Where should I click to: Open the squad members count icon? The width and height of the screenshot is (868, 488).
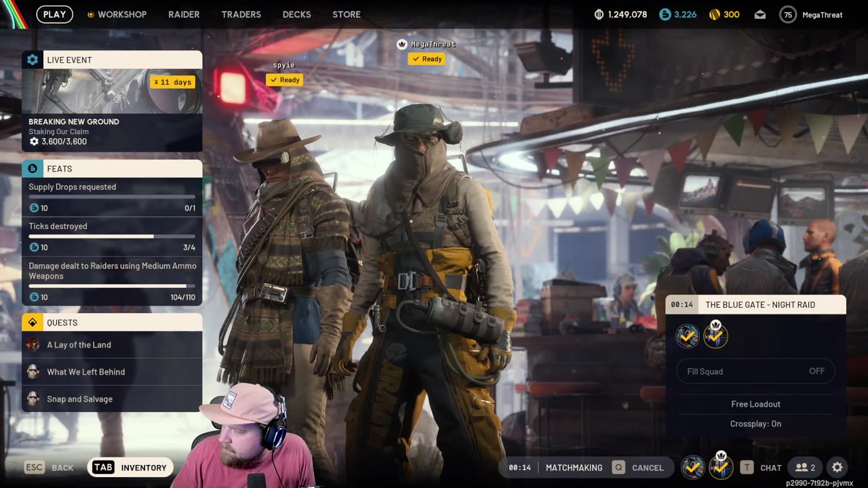[x=805, y=467]
